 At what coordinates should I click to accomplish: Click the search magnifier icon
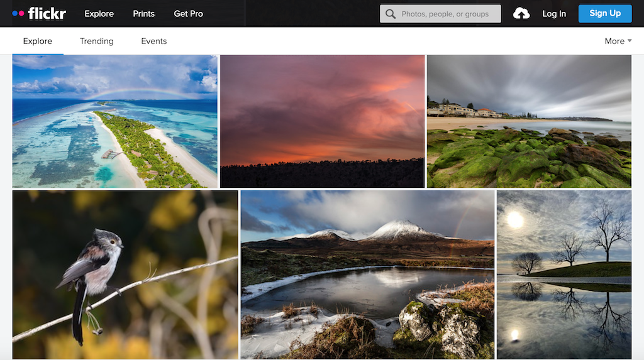click(x=391, y=14)
